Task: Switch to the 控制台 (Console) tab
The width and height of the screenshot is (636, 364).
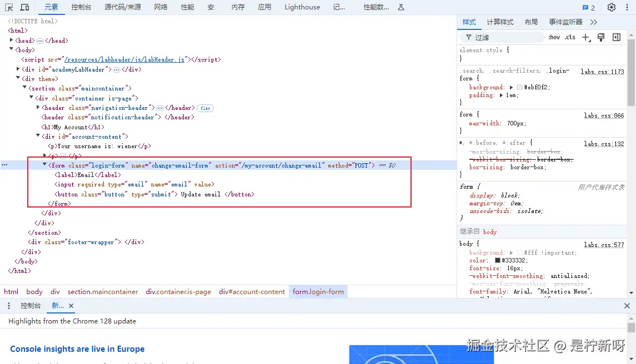Action: (81, 7)
